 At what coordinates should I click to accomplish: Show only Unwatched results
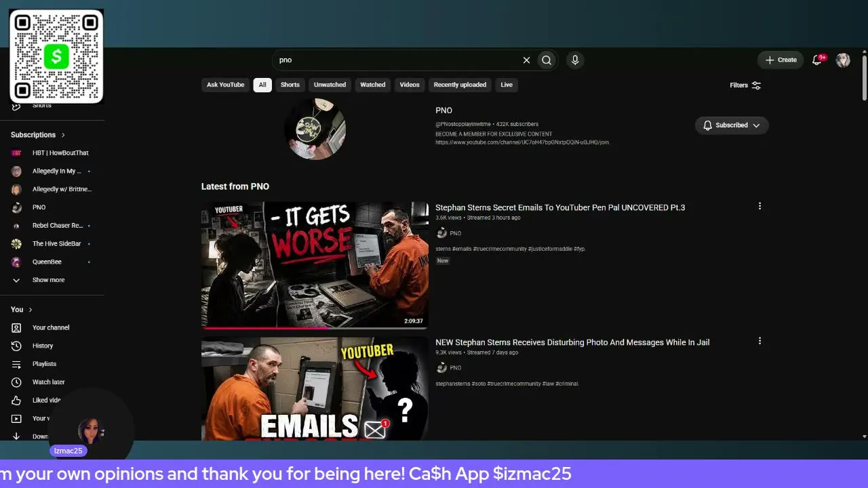330,85
